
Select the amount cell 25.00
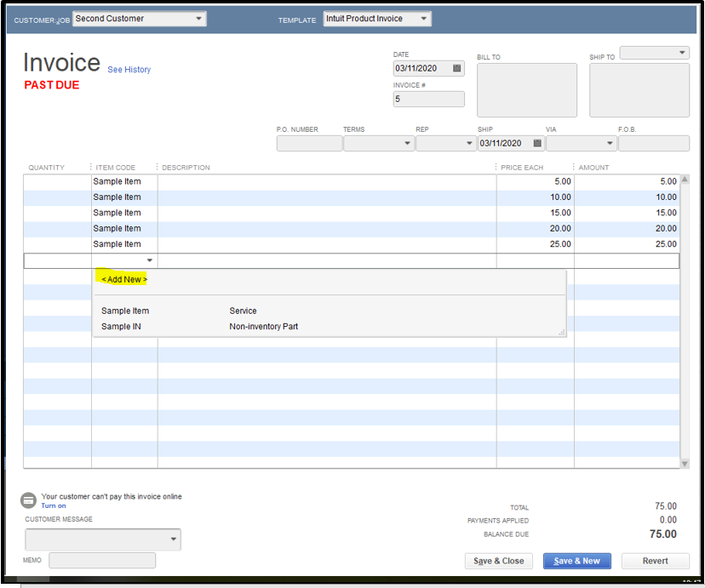(x=627, y=244)
